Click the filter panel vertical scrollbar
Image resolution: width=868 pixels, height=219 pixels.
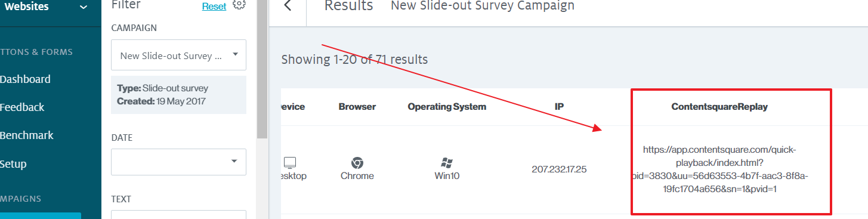262,69
